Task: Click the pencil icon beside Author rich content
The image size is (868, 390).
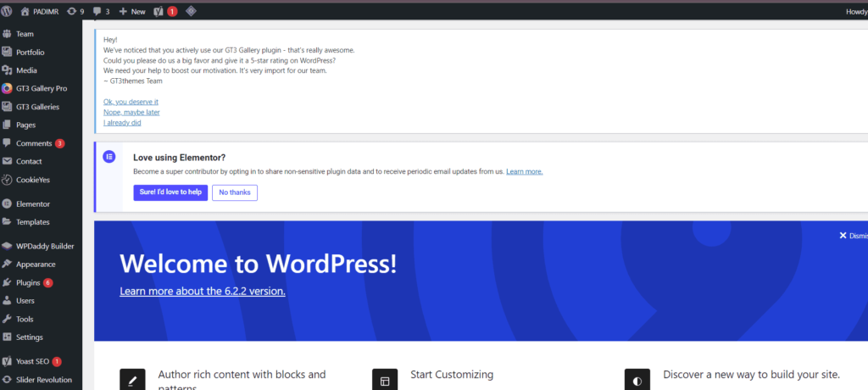Action: [132, 380]
